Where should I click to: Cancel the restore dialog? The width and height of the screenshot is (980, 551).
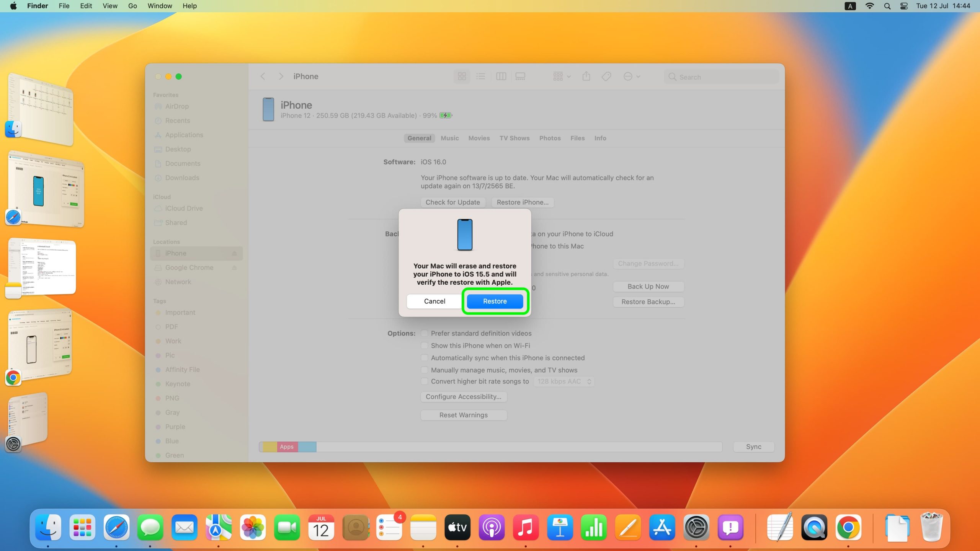coord(434,301)
